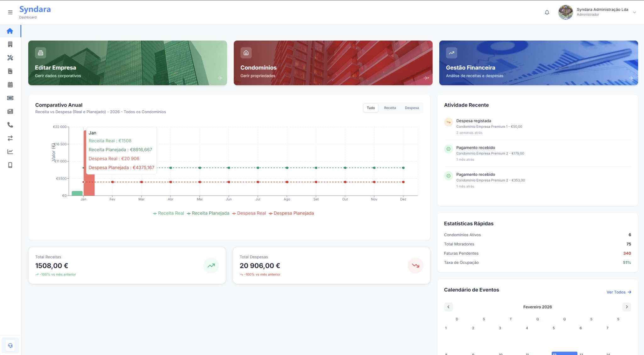Screen dimensions: 644x355
Task: Select the tickets icon in the sidebar
Action: pos(10,98)
